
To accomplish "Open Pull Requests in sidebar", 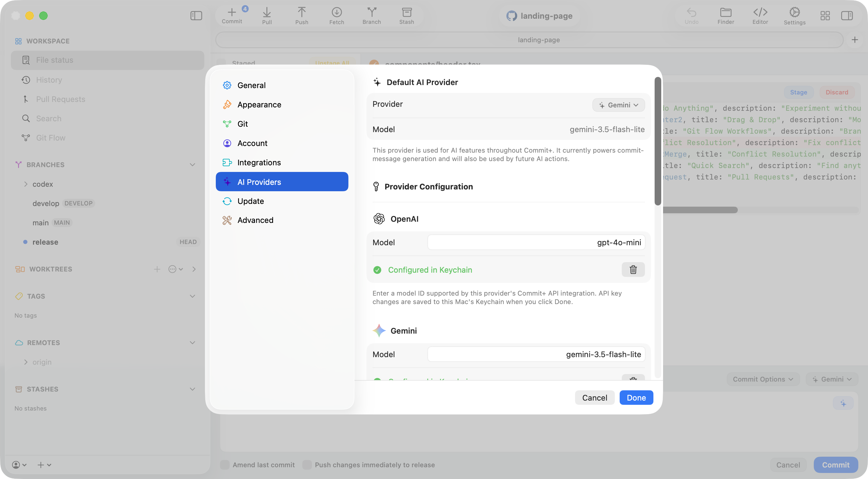I will pyautogui.click(x=108, y=99).
